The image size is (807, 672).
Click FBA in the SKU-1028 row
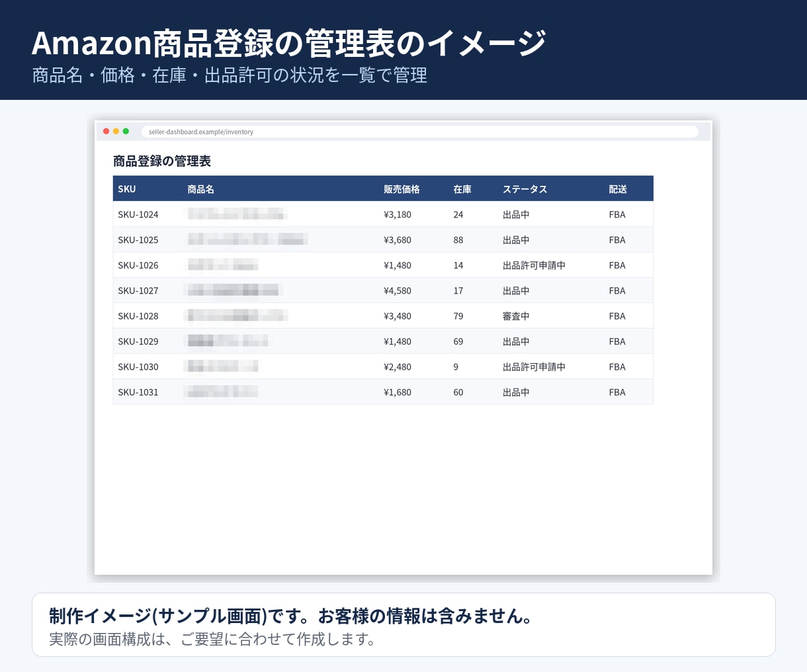click(x=617, y=316)
